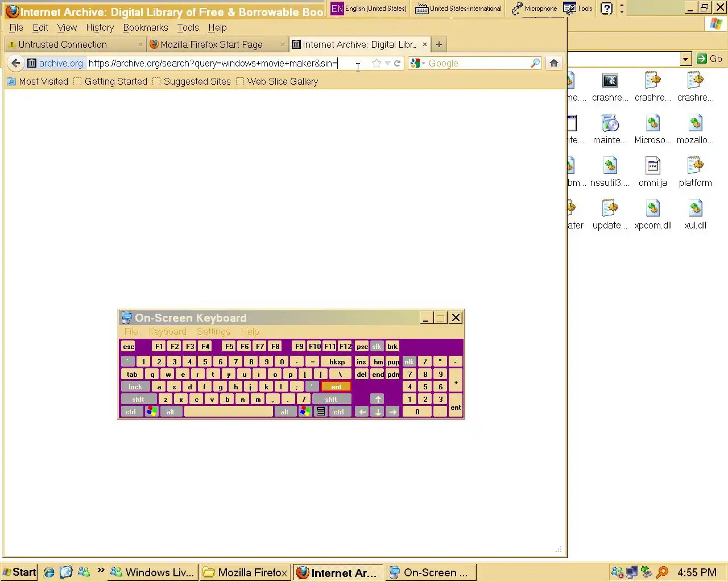The image size is (728, 582).
Task: Select xpcom.dll file icon
Action: [x=653, y=214]
